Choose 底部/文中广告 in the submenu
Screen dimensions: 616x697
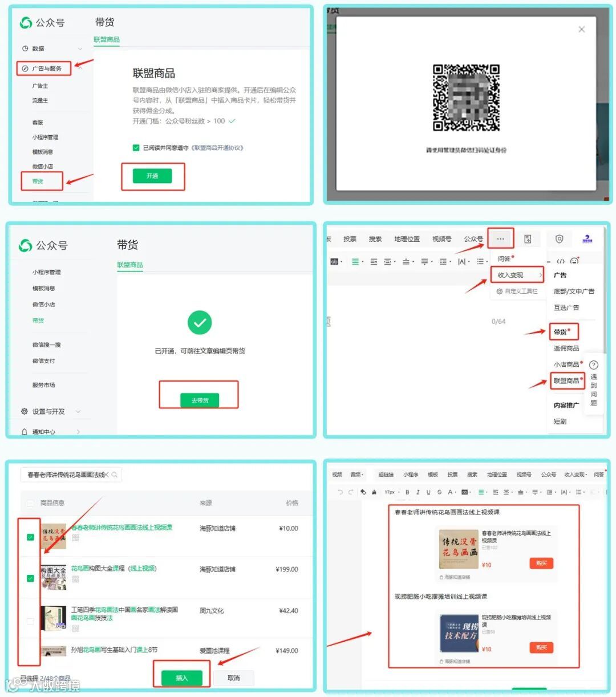click(573, 291)
